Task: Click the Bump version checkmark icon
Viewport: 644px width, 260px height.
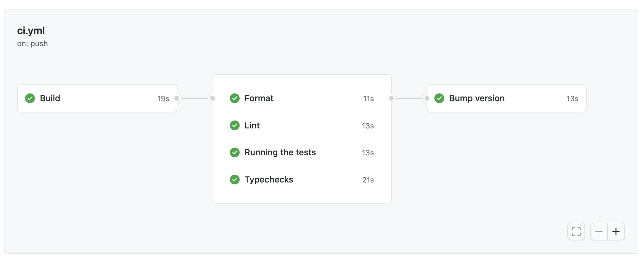Action: coord(439,98)
